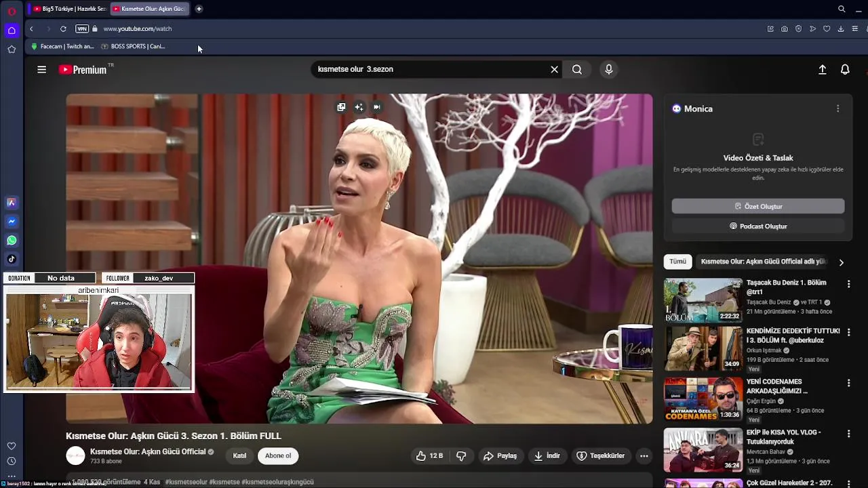Click the Abone ol subscribe button
This screenshot has height=488, width=868.
pyautogui.click(x=278, y=455)
